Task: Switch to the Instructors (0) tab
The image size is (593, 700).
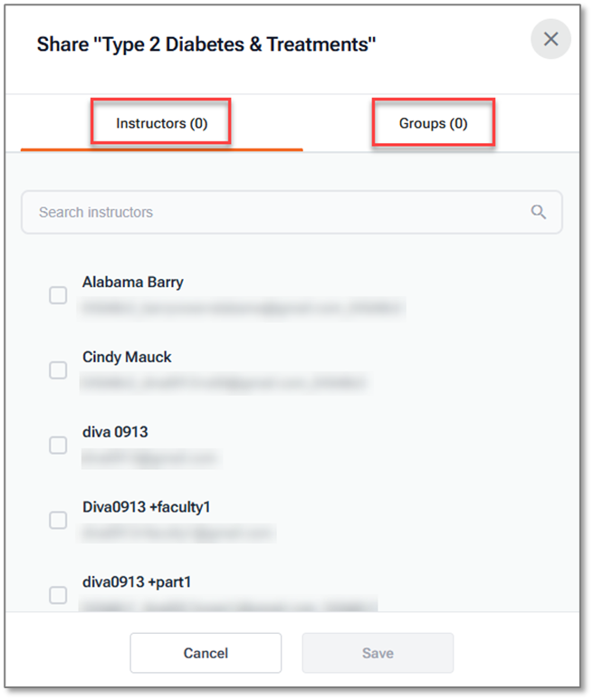Action: tap(161, 123)
